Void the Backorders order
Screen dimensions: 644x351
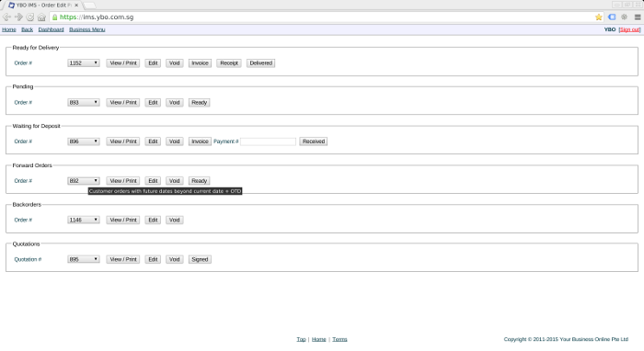coord(175,221)
